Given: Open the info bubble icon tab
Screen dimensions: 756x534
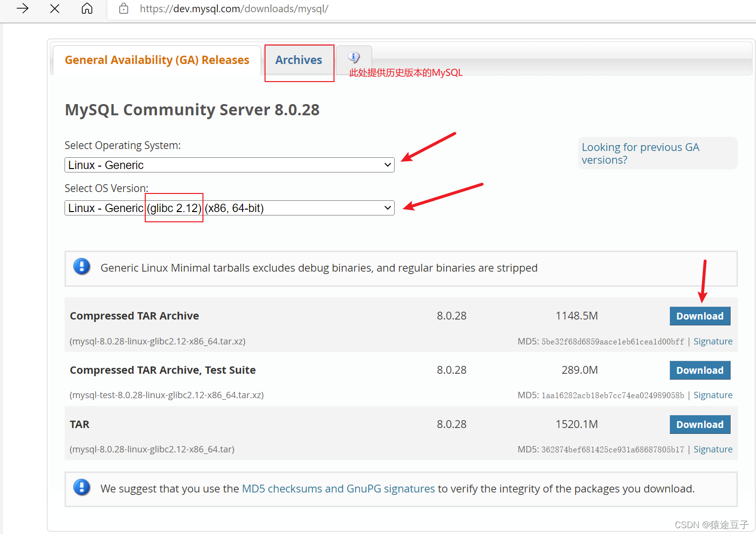Looking at the screenshot, I should pyautogui.click(x=354, y=58).
